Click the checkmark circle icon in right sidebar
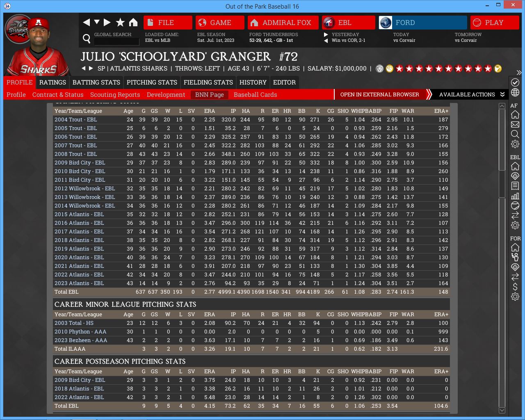The width and height of the screenshot is (525, 420). tap(515, 82)
